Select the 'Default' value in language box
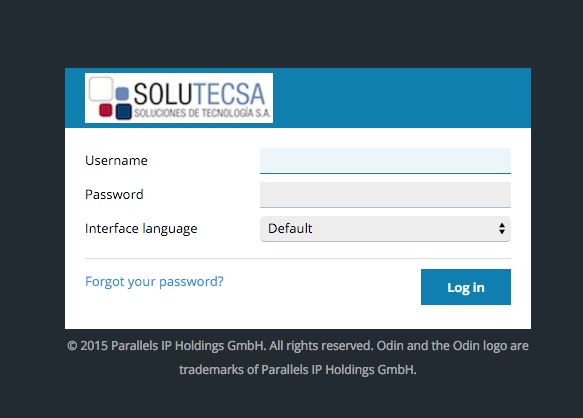The image size is (583, 418). click(290, 228)
